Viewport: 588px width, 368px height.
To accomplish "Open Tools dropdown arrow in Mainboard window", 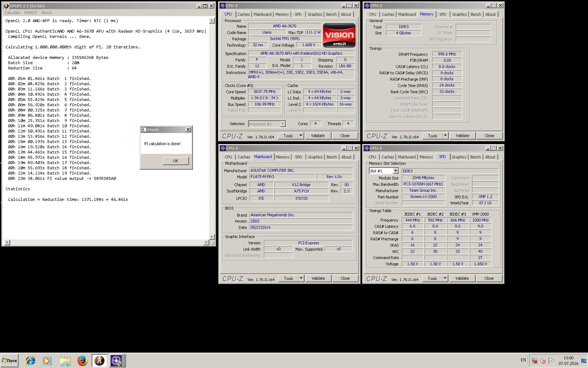I will coord(301,278).
